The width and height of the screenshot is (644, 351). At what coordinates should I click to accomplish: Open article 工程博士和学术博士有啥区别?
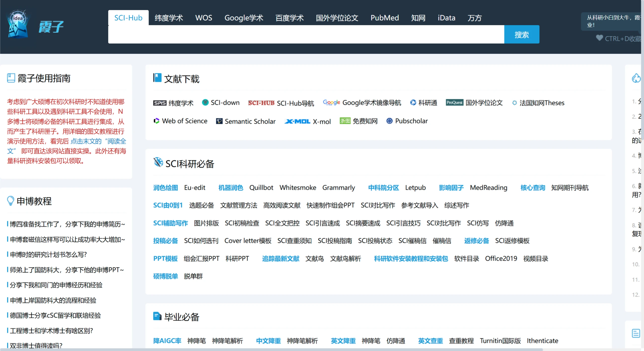tap(51, 331)
